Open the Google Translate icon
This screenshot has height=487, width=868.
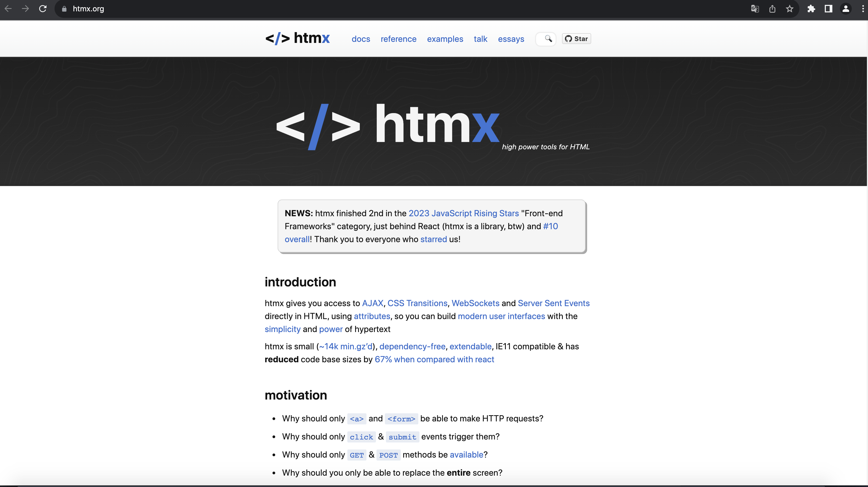pos(755,9)
